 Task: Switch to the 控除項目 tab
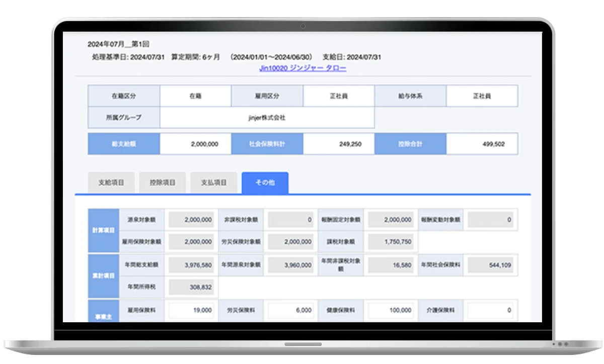click(x=163, y=183)
